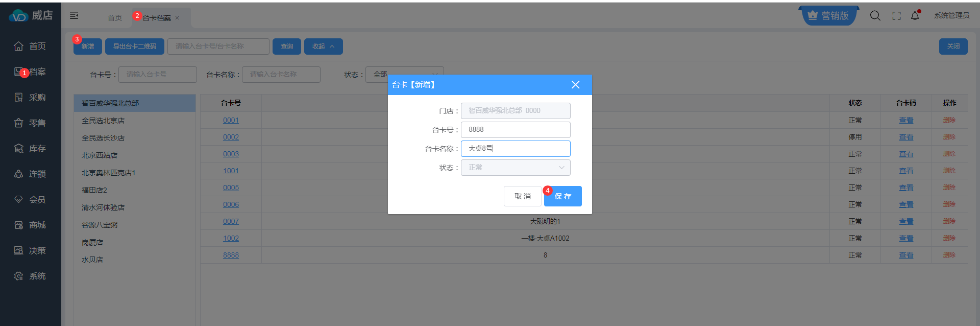Close the 台卡档案 tab

tap(177, 18)
